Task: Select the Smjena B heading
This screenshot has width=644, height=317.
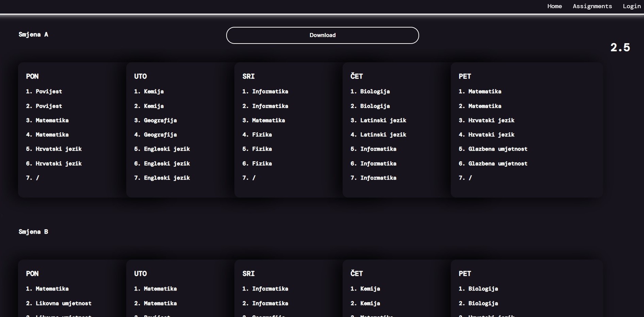Action: [x=33, y=232]
